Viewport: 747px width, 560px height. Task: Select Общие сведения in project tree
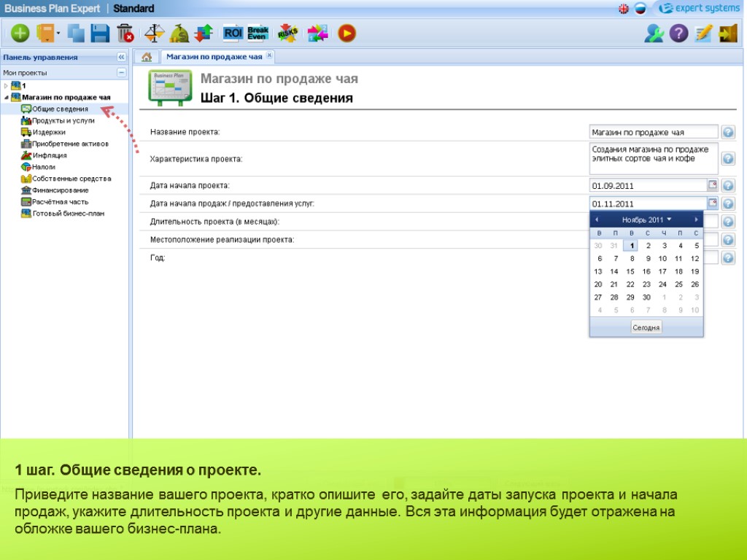point(60,109)
